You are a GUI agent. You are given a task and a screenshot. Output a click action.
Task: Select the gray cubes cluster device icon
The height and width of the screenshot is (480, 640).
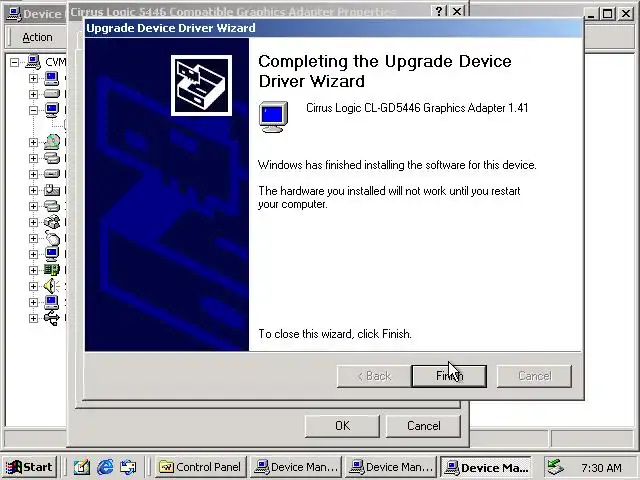(x=52, y=222)
